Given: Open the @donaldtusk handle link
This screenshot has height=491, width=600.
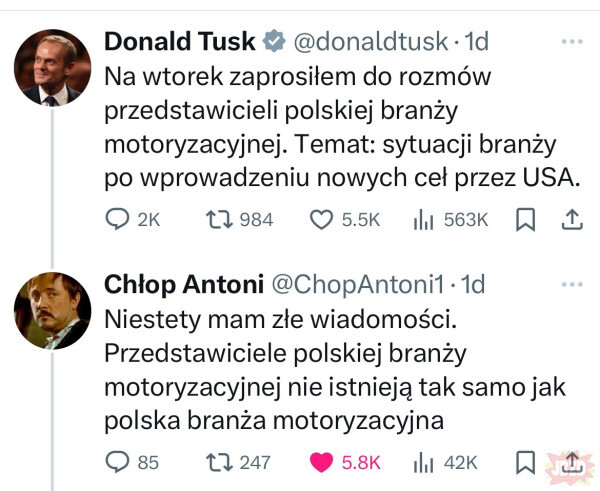Looking at the screenshot, I should (367, 42).
